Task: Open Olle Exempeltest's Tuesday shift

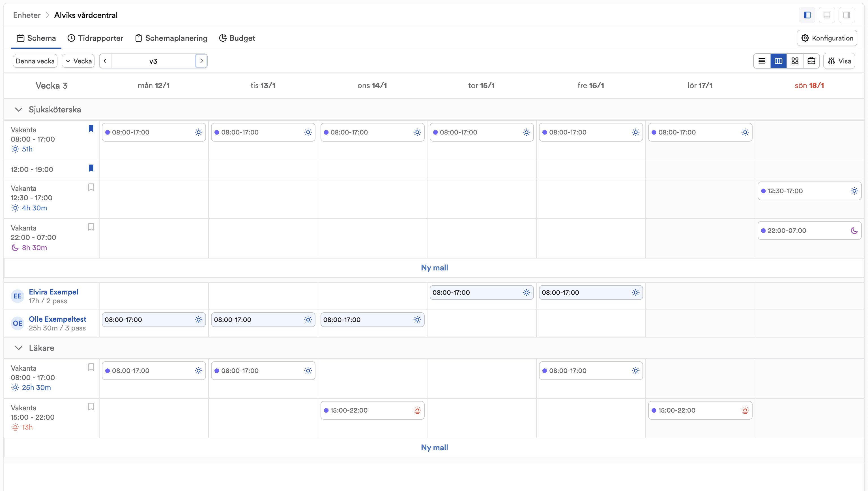Action: click(263, 320)
